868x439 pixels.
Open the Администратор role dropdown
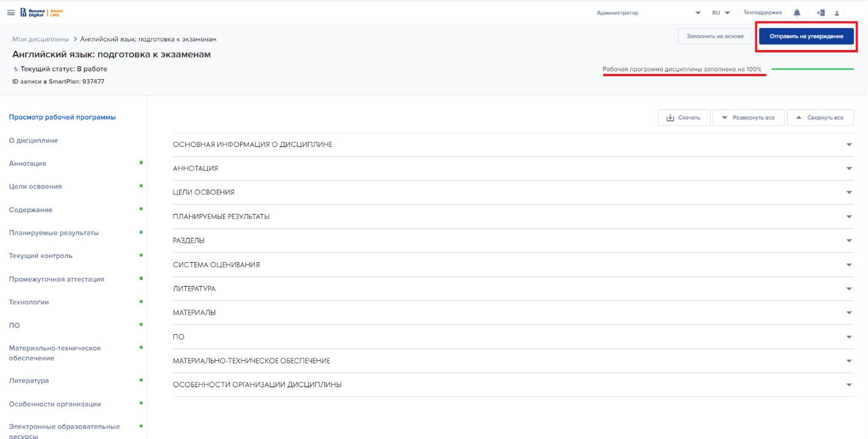698,13
